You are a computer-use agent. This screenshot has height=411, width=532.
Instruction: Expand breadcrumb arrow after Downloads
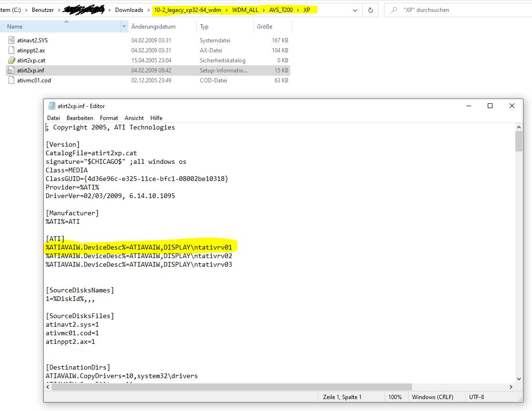(148, 10)
